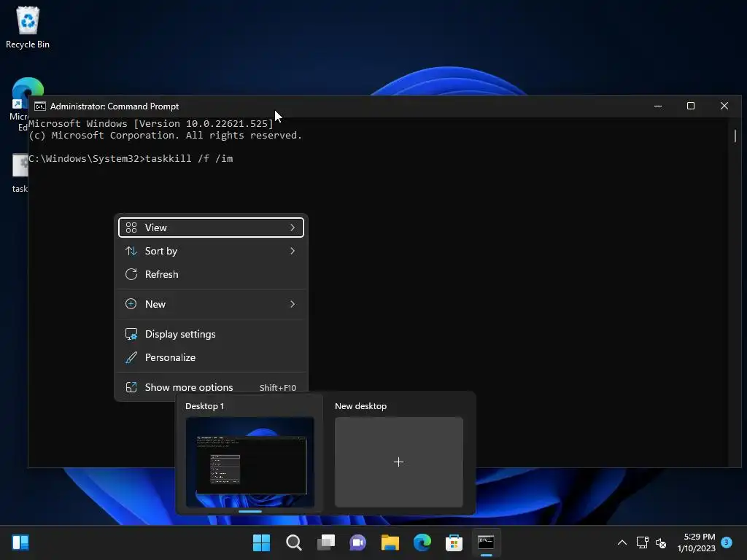Viewport: 747px width, 560px height.
Task: Show hidden tray icons chevron
Action: pos(622,542)
